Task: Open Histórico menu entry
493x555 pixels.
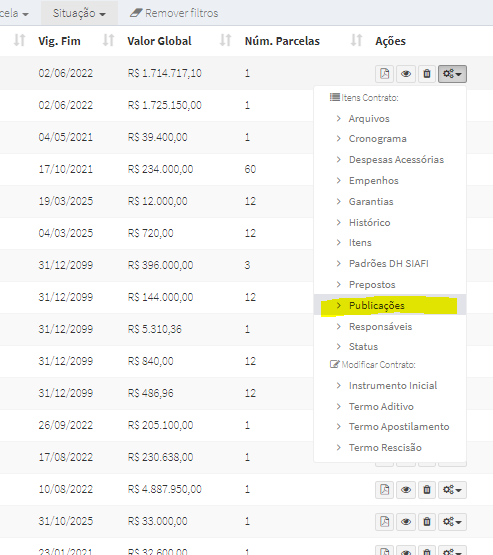Action: (x=369, y=222)
